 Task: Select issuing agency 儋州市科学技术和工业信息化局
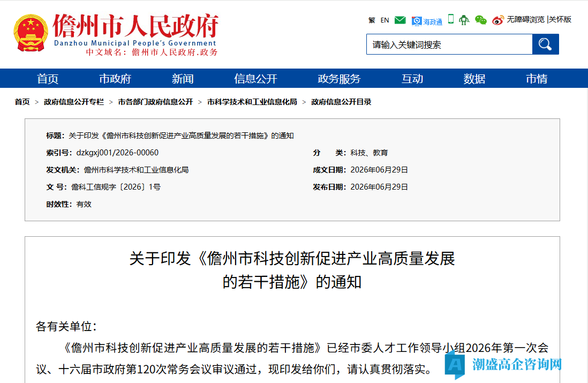136,170
